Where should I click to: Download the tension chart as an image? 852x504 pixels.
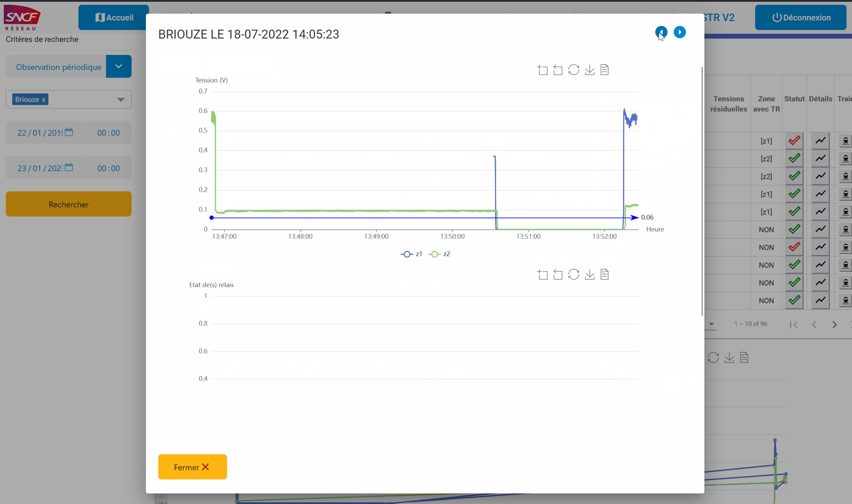click(x=589, y=70)
